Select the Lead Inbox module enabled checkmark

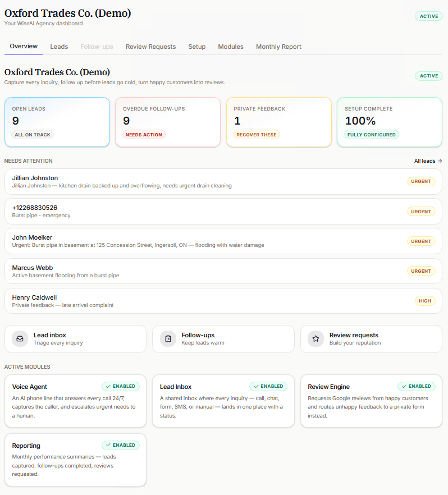coord(257,386)
